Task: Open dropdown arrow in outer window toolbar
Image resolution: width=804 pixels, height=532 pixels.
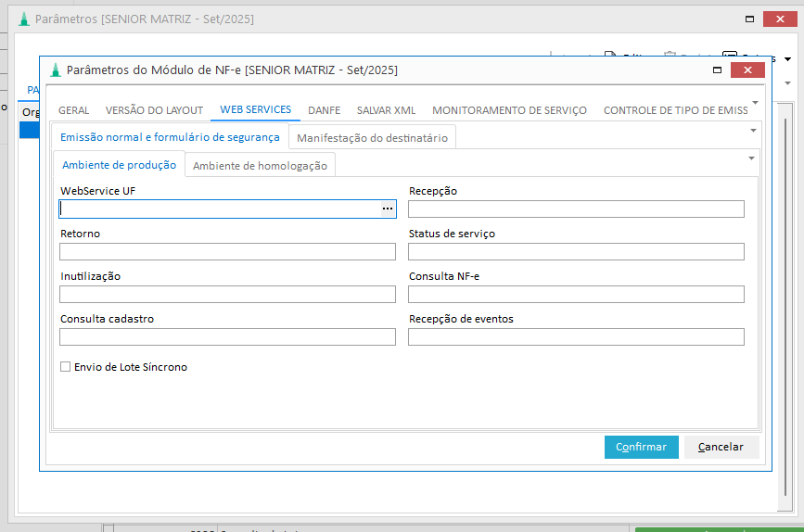Action: pos(787,59)
